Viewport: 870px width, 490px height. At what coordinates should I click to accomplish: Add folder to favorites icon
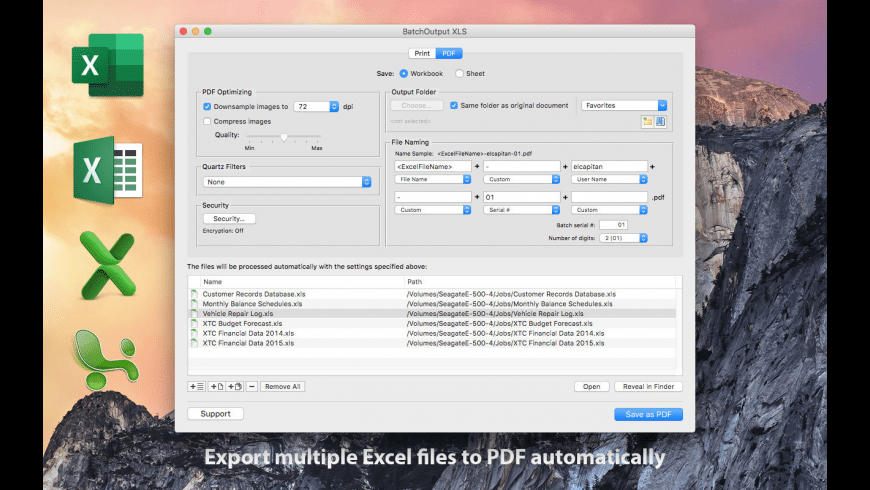pos(647,122)
